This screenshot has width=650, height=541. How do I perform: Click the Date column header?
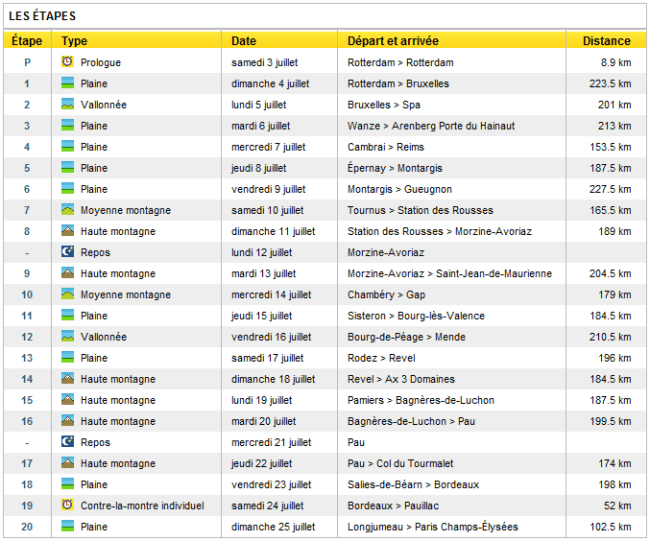coord(243,41)
